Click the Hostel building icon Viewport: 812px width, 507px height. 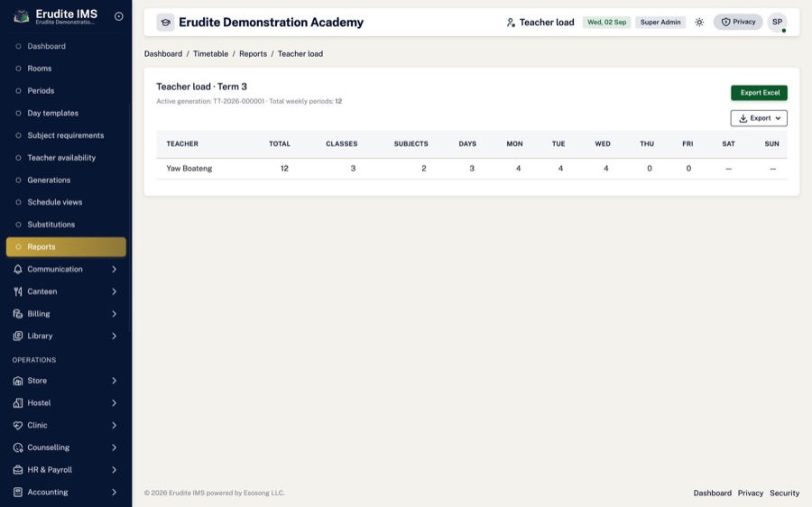(18, 403)
